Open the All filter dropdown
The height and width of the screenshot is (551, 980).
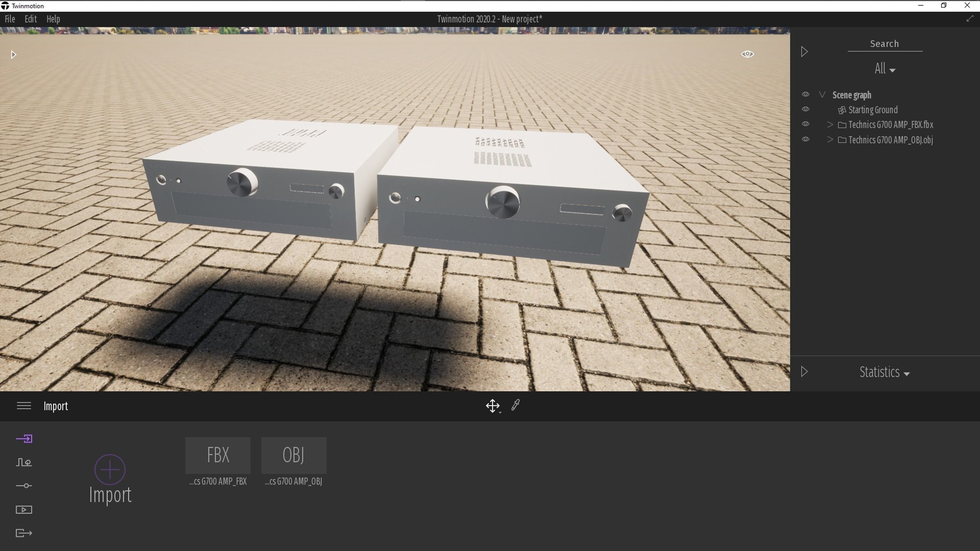tap(884, 69)
